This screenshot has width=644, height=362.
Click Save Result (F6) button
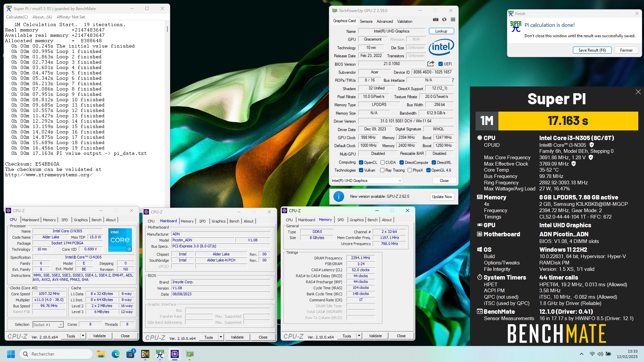click(x=592, y=50)
